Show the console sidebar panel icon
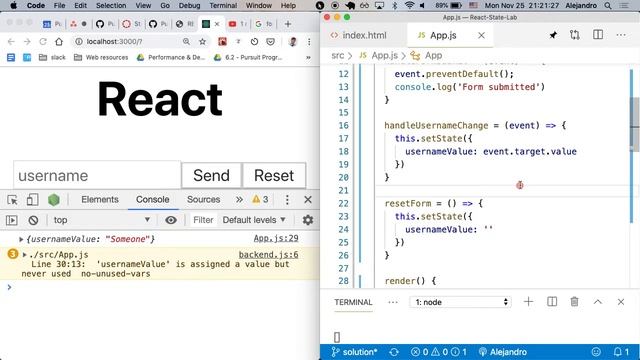The height and width of the screenshot is (360, 640). click(x=12, y=220)
